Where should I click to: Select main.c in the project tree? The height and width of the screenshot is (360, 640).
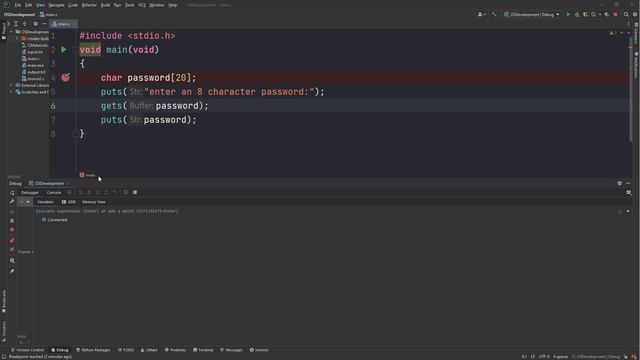point(31,59)
